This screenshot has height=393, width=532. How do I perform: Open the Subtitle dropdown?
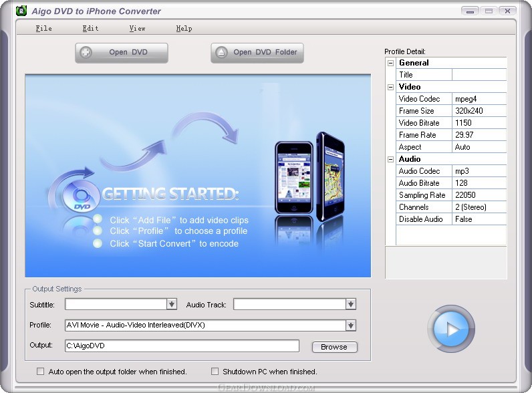172,304
